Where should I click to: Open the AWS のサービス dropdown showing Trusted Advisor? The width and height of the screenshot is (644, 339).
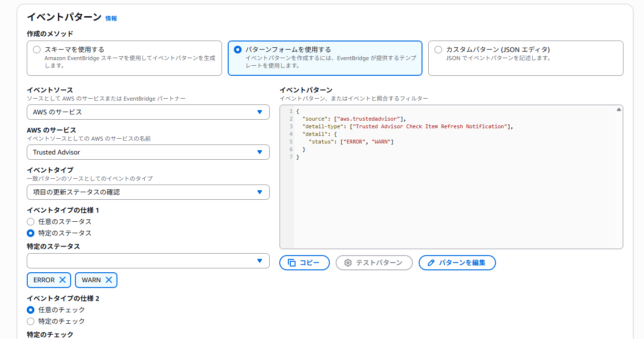point(148,152)
